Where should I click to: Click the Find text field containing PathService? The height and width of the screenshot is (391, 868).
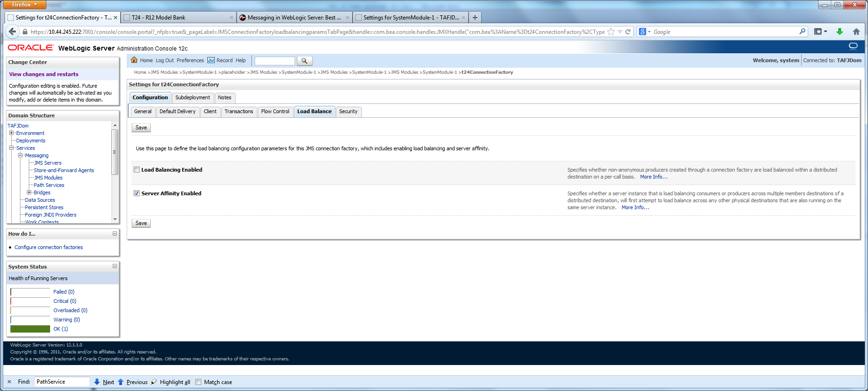62,382
